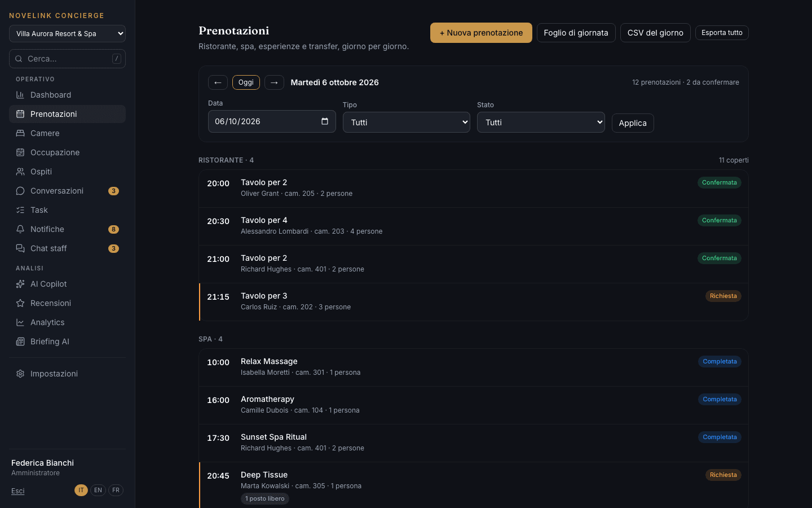Focus the Cerca search field
Screen dimensions: 812x508
pos(67,59)
